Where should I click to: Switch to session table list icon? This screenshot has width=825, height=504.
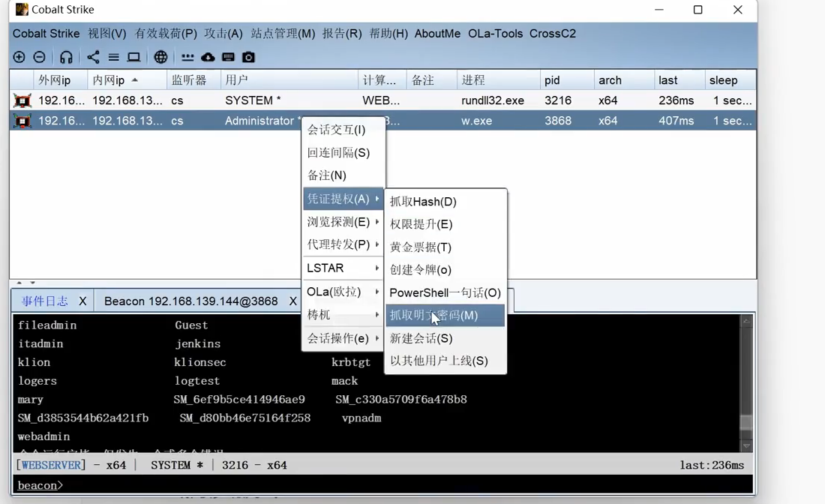pyautogui.click(x=114, y=57)
